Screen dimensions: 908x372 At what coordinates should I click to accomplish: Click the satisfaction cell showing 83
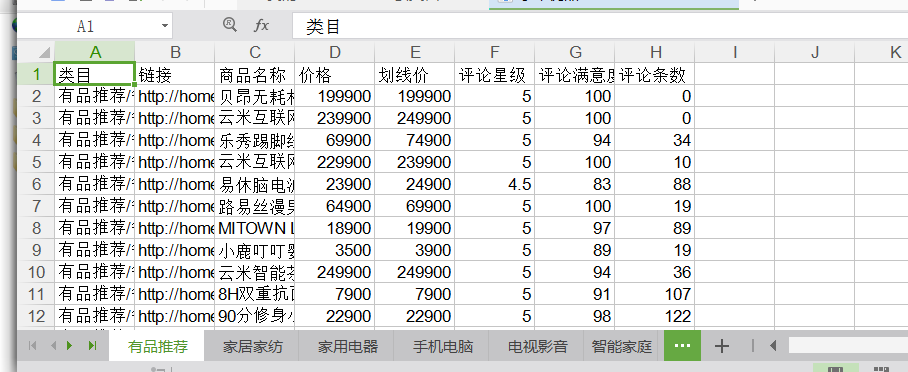574,184
